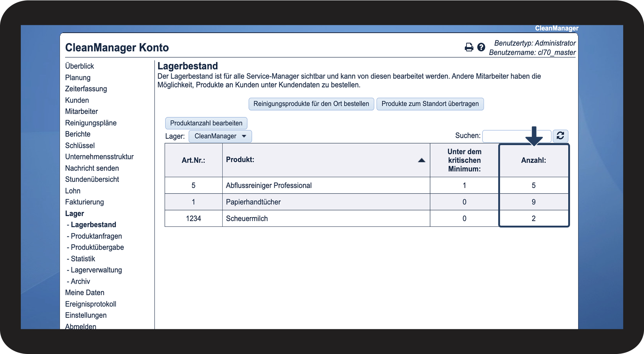
Task: Open the Lager CleanManager dropdown
Action: 220,136
